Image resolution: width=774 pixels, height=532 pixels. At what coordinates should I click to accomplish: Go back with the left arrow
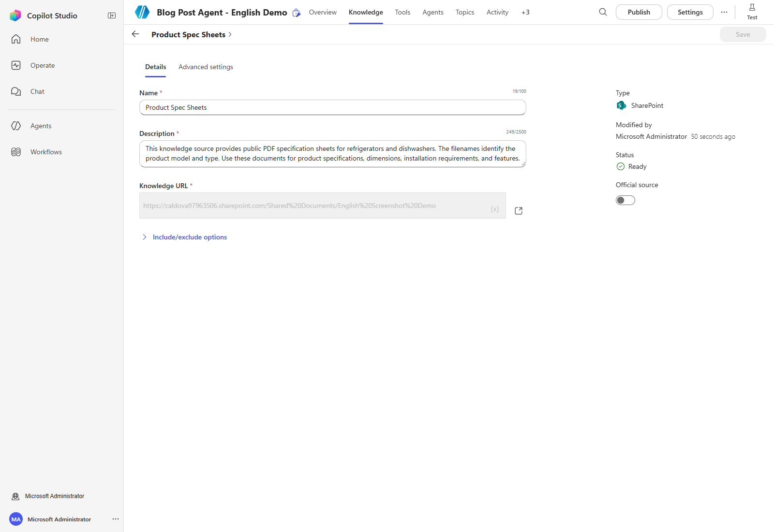[135, 34]
